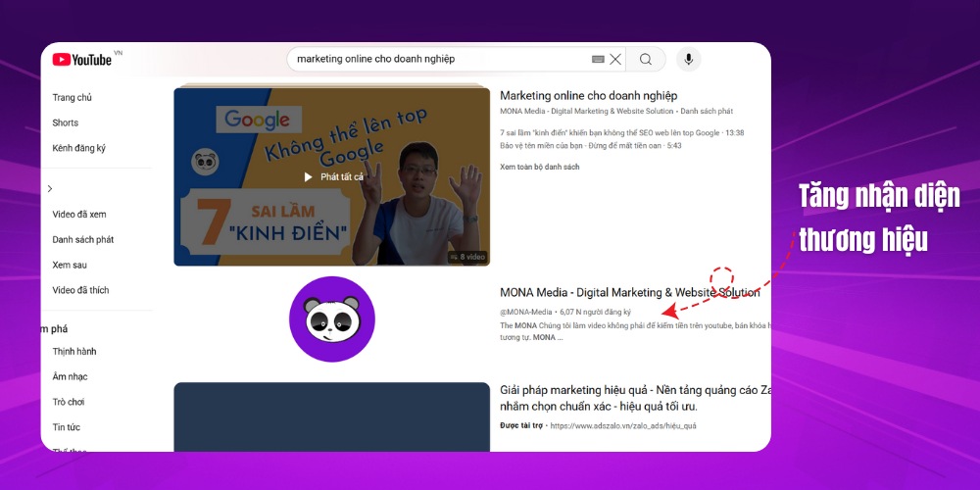
Task: Clear the search text with the X icon
Action: (x=615, y=60)
